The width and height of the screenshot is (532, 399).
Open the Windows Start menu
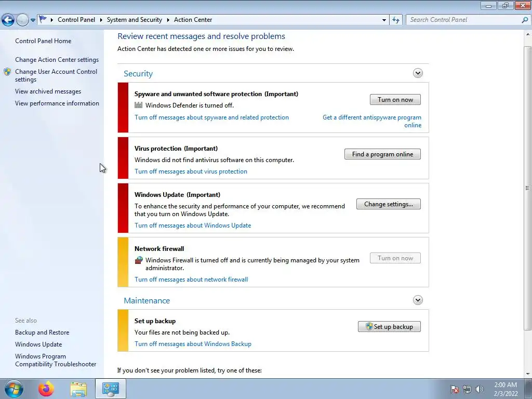pyautogui.click(x=13, y=389)
